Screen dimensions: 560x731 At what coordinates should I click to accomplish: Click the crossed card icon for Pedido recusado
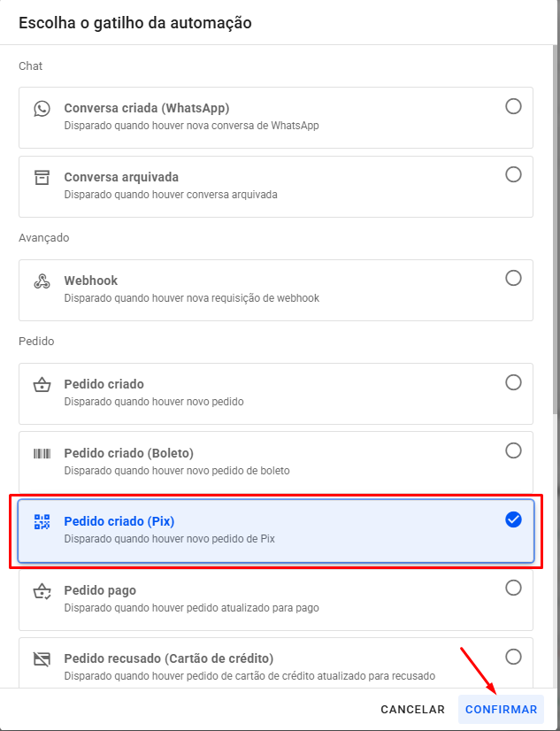click(x=42, y=658)
